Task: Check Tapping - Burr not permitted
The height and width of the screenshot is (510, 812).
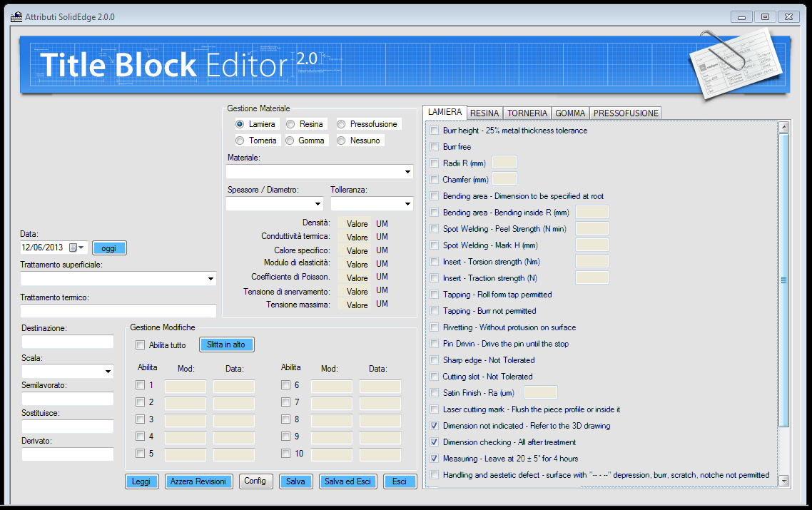Action: coord(435,311)
